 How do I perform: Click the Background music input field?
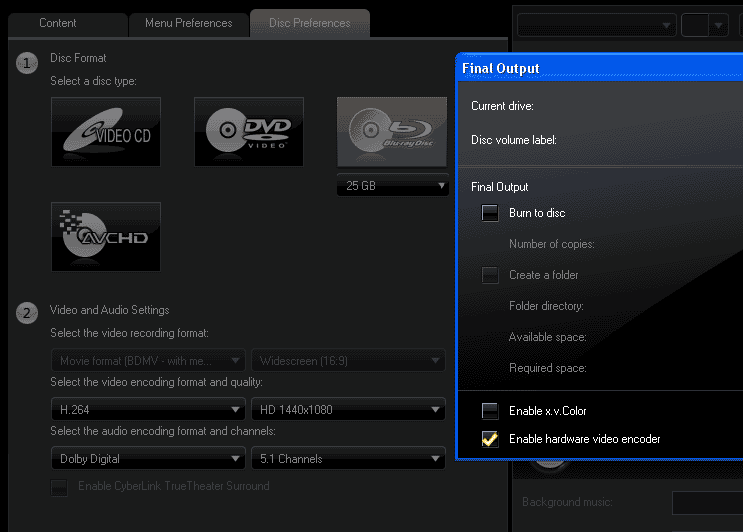pos(707,503)
